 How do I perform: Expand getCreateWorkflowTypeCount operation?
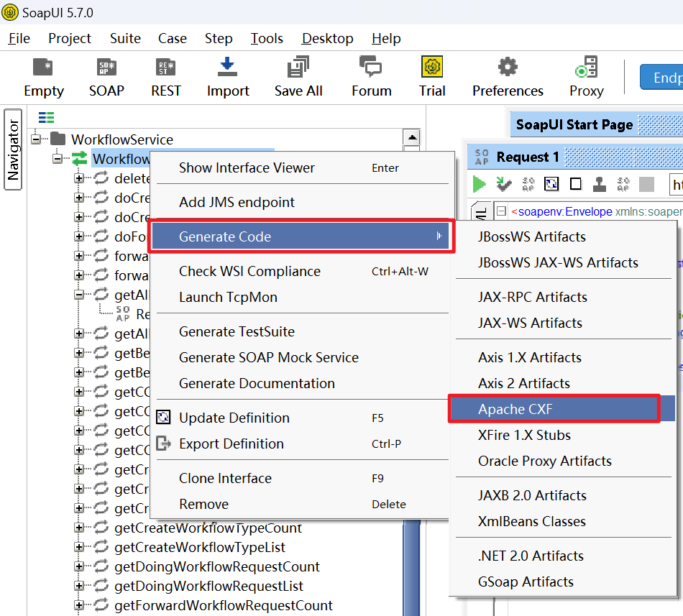click(79, 528)
